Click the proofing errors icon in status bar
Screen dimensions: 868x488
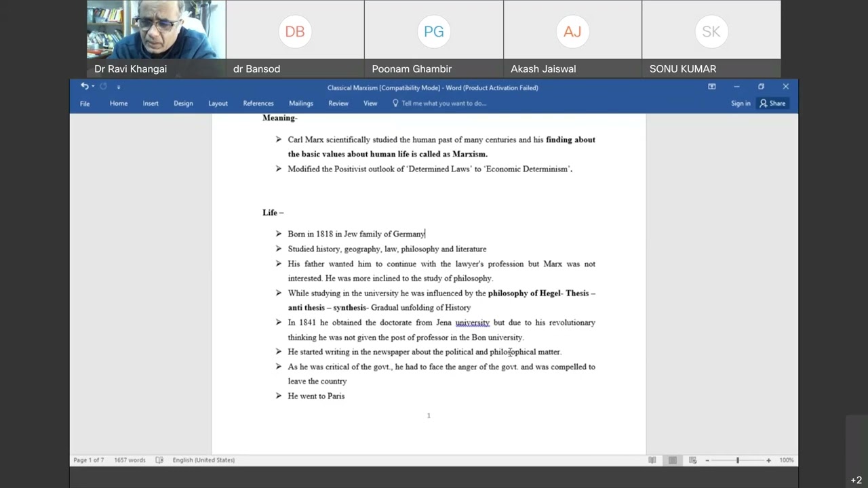coord(159,460)
